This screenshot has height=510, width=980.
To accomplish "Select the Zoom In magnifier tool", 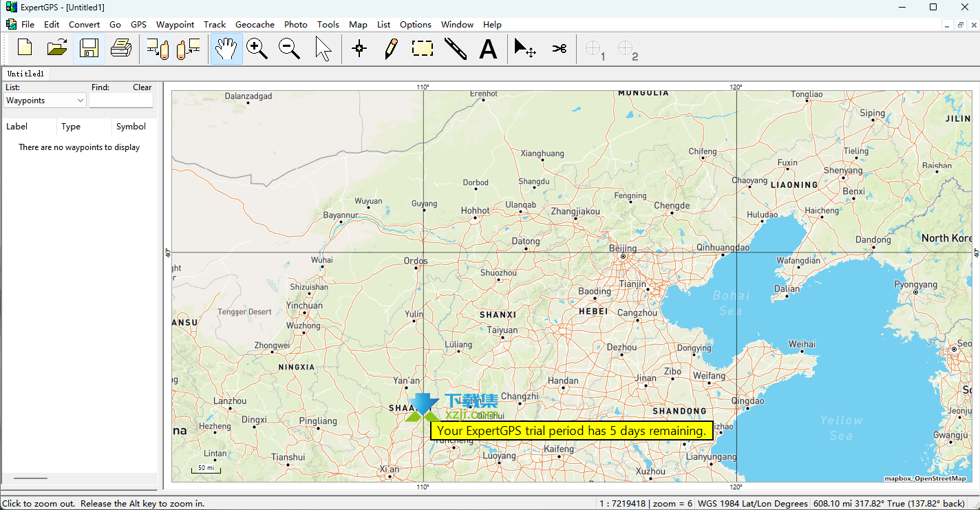I will (257, 48).
